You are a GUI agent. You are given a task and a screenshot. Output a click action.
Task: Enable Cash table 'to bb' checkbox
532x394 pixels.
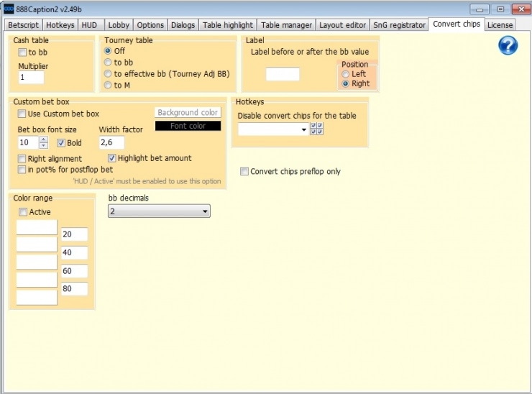(22, 52)
